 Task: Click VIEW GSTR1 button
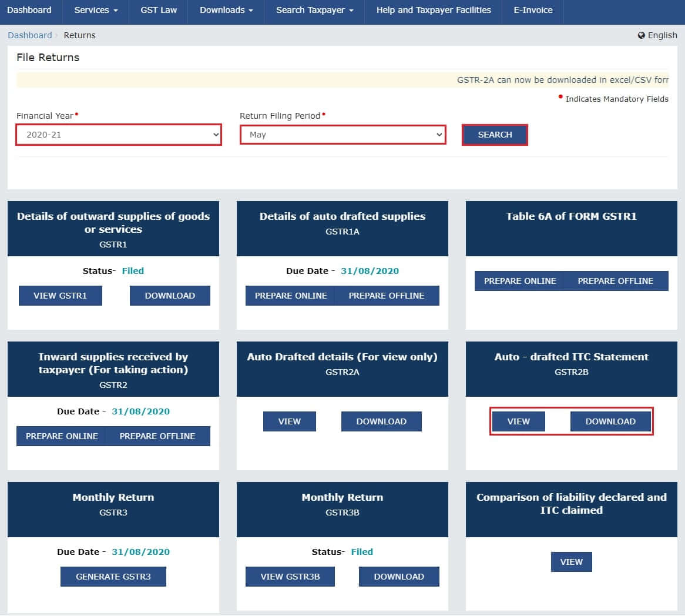[x=60, y=295]
